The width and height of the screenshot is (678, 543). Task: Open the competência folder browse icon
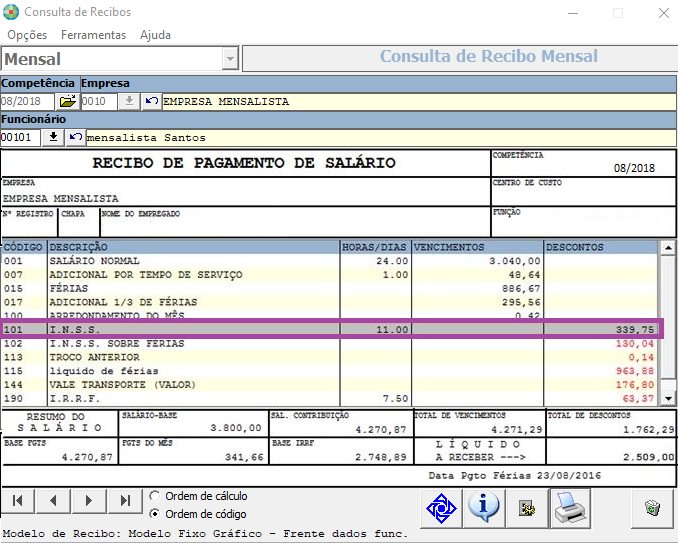point(67,102)
